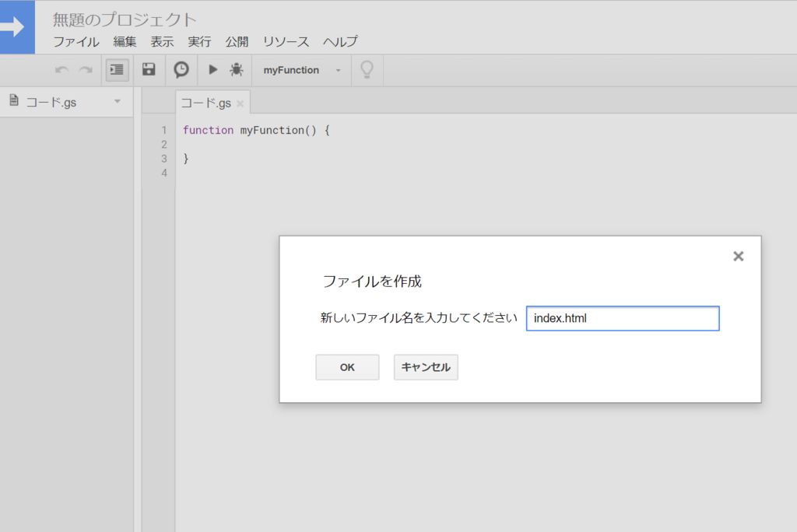Run the function with play icon
797x532 pixels.
(213, 70)
